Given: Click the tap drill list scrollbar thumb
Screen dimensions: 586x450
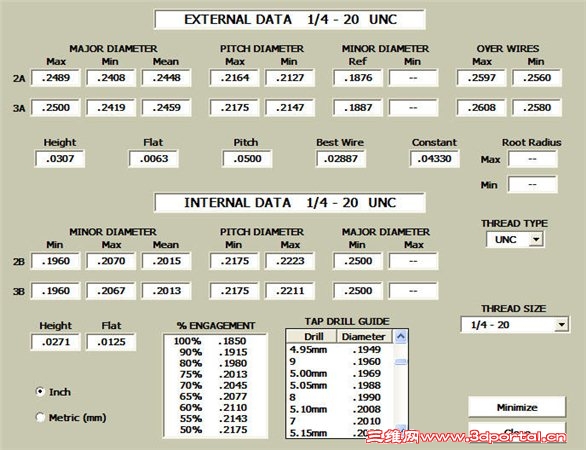Looking at the screenshot, I should 401,362.
